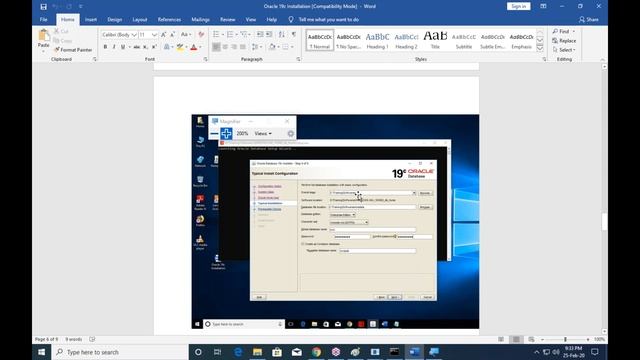Open File Explorer from the taskbar
The width and height of the screenshot is (640, 360).
(x=257, y=352)
